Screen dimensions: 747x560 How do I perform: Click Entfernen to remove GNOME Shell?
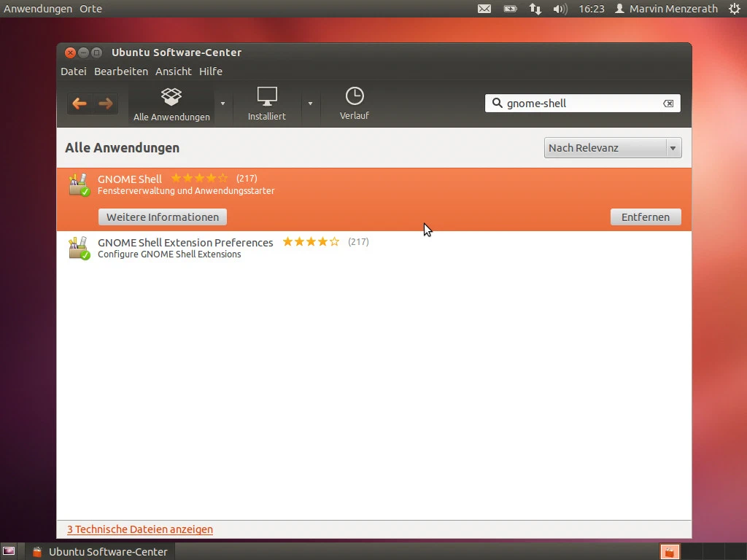[646, 217]
